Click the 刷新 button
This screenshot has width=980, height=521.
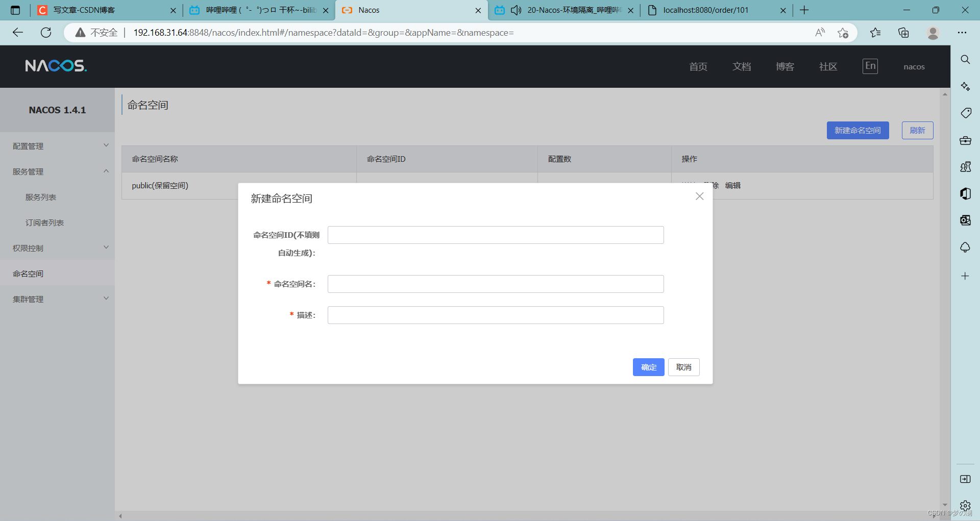pos(917,130)
